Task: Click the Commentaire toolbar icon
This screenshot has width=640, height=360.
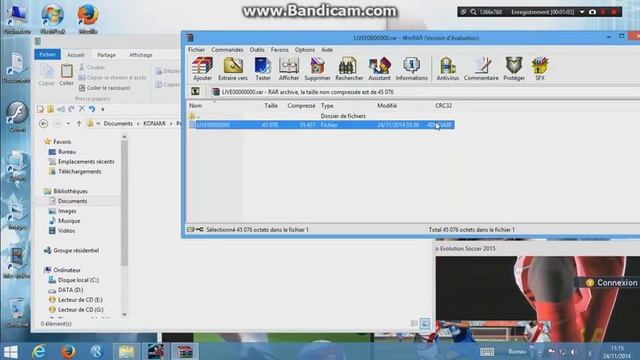Action: click(481, 69)
